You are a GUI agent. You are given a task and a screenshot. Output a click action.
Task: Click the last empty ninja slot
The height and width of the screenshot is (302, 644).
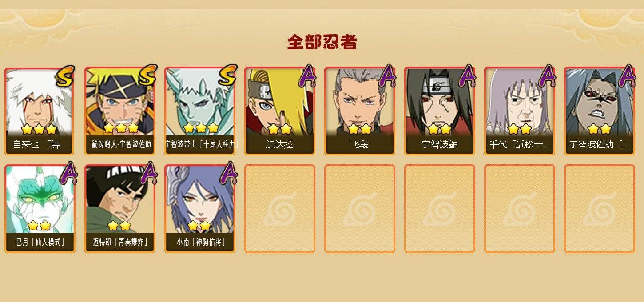(600, 209)
